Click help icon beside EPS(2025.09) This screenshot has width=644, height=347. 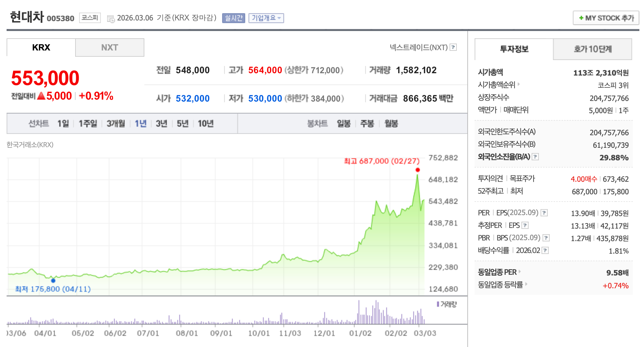click(544, 213)
